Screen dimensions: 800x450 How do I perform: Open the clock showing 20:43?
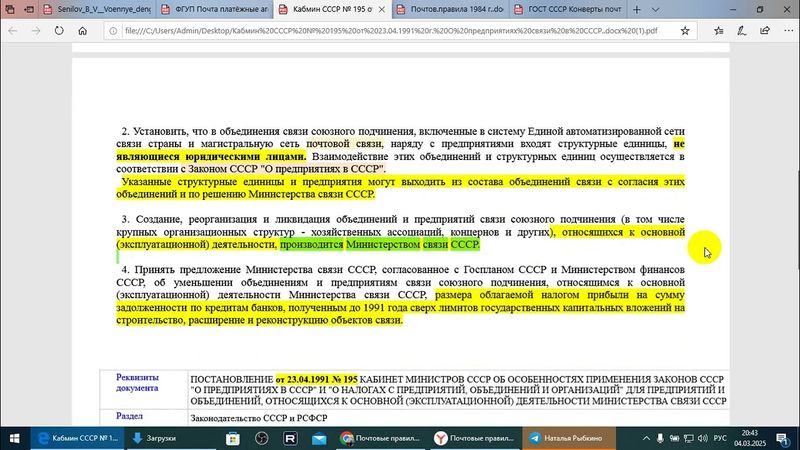749,438
